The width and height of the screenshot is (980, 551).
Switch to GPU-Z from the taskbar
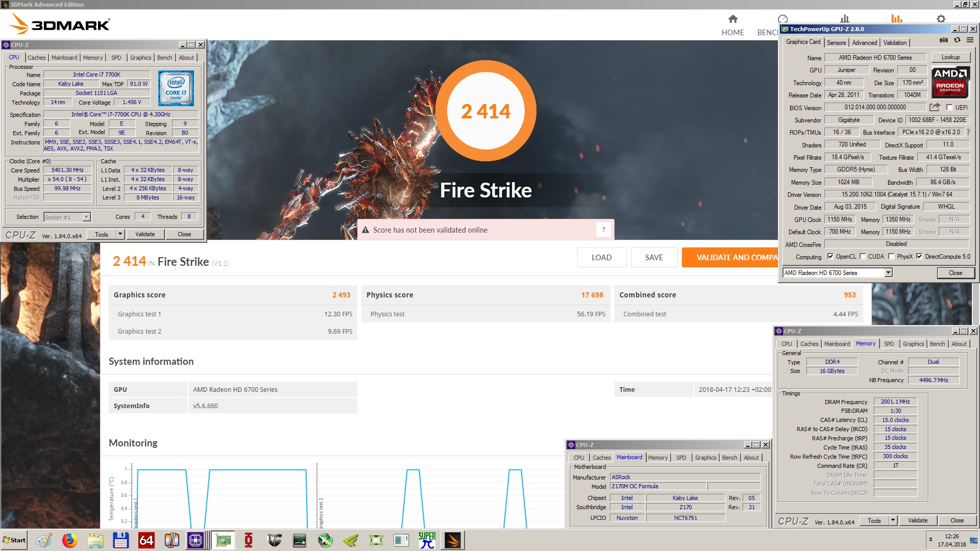pos(223,540)
